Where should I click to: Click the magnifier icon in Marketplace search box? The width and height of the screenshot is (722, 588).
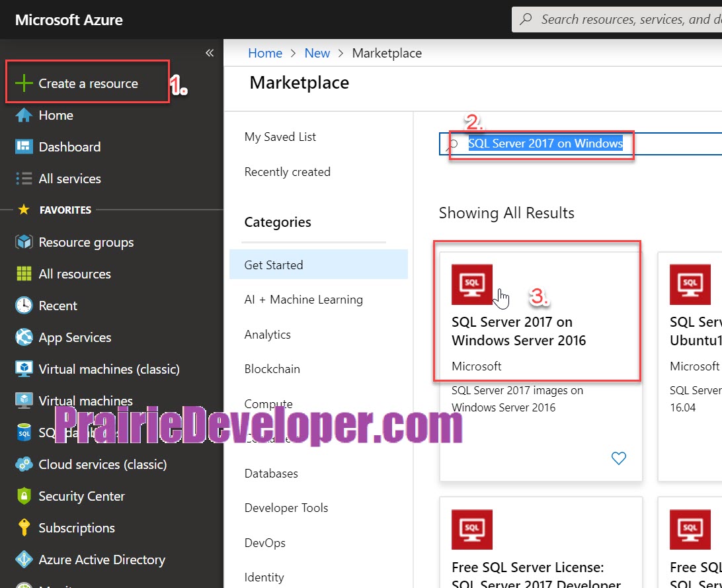pos(452,145)
